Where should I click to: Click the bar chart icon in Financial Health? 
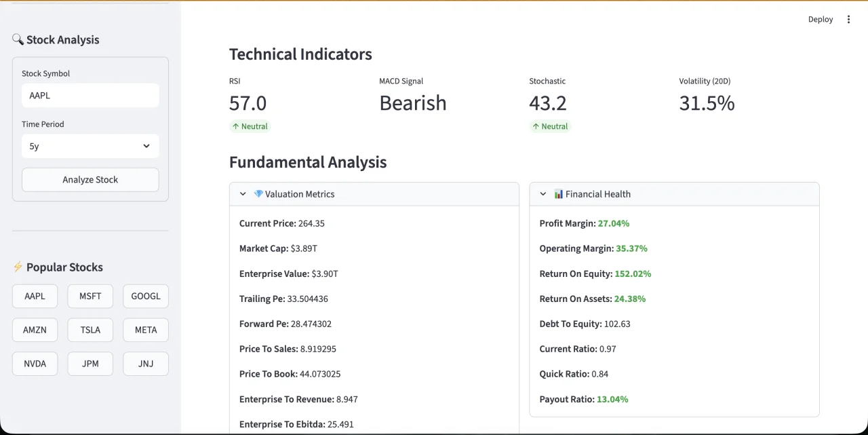coord(559,194)
